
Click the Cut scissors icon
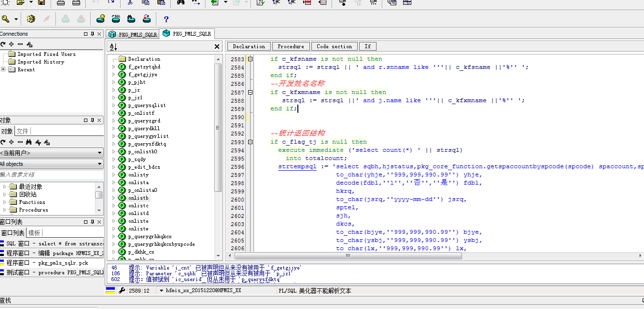[x=130, y=3]
